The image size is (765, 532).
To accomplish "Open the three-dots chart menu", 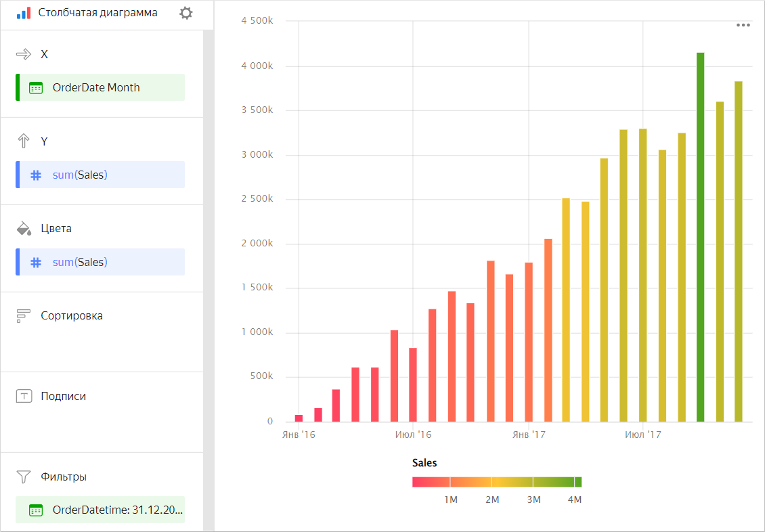I will click(743, 25).
